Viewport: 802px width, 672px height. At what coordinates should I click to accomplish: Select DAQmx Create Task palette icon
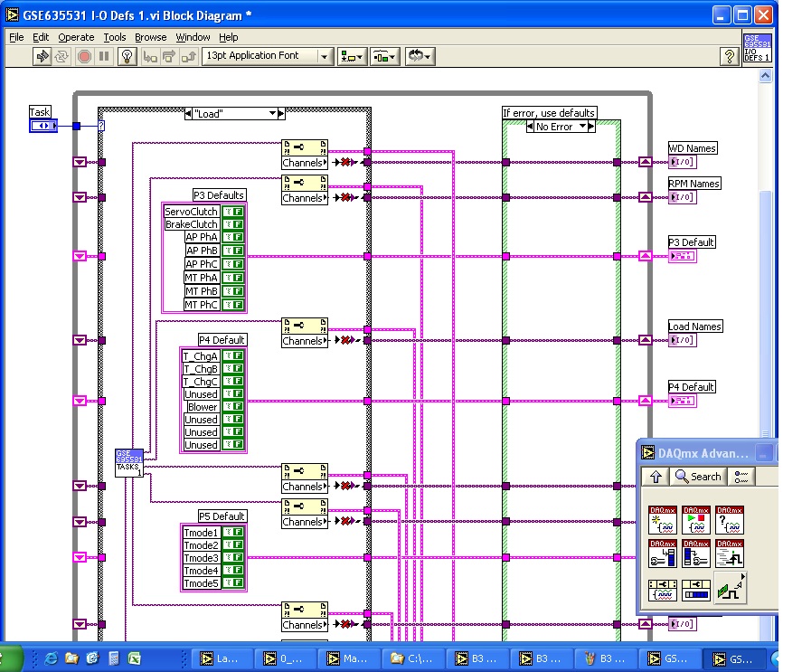tap(663, 520)
